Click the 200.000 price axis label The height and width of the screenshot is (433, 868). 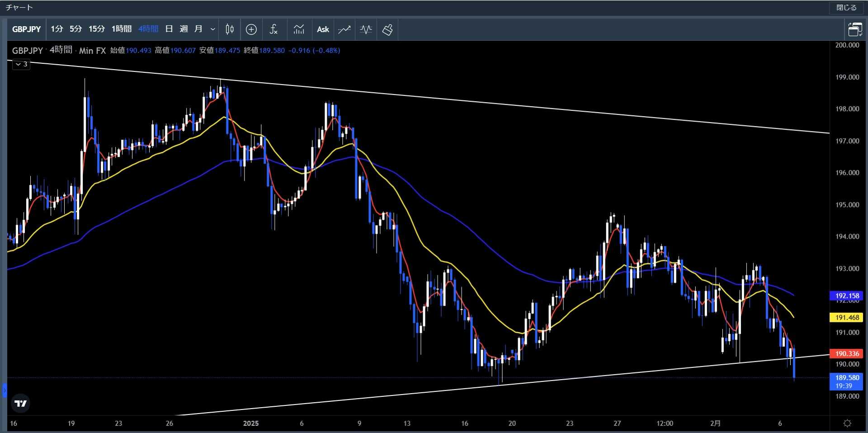pyautogui.click(x=847, y=45)
